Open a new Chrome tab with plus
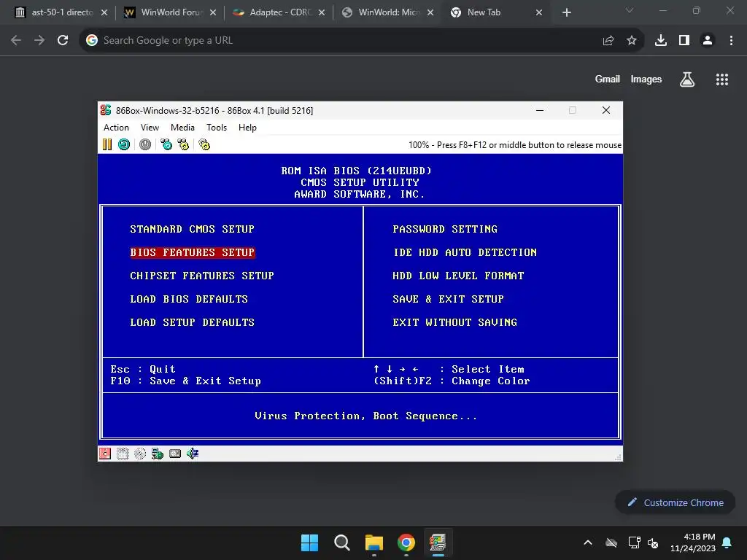Viewport: 747px width, 560px height. click(x=566, y=12)
